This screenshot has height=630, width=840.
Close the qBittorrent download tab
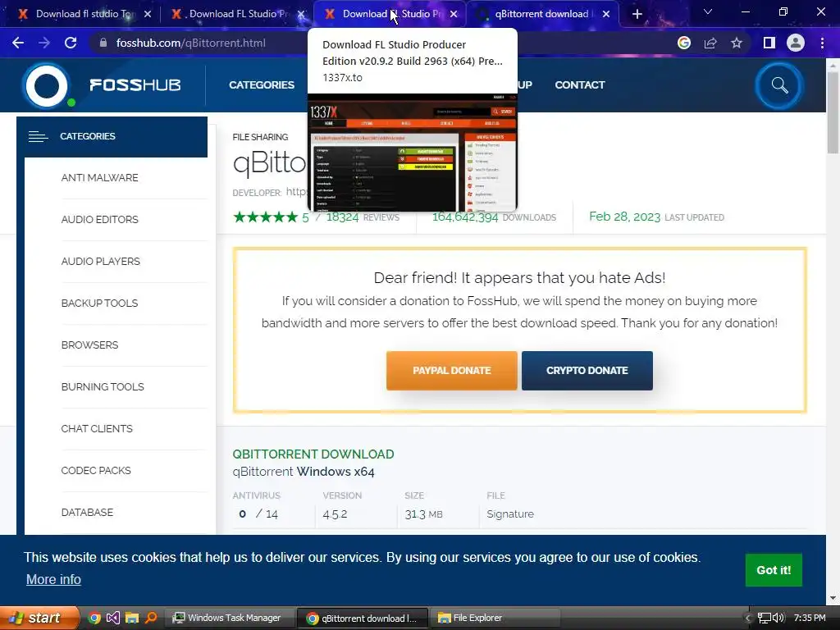pos(606,14)
